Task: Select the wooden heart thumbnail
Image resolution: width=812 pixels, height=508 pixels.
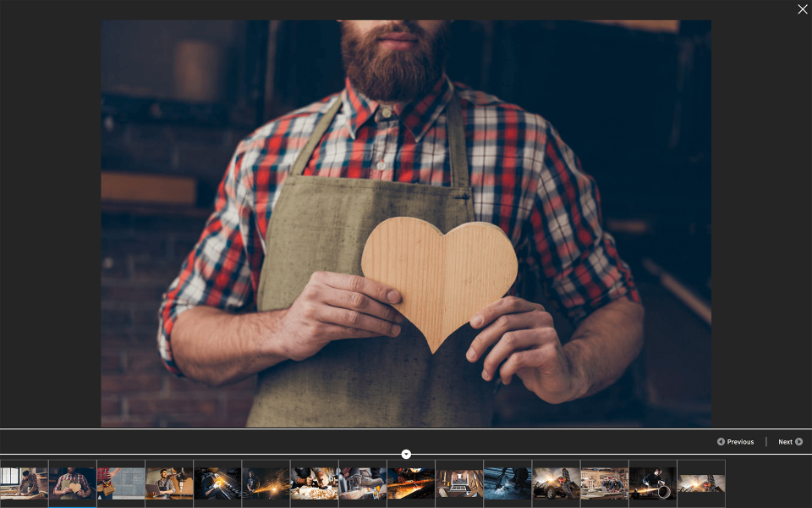Action: pyautogui.click(x=73, y=483)
